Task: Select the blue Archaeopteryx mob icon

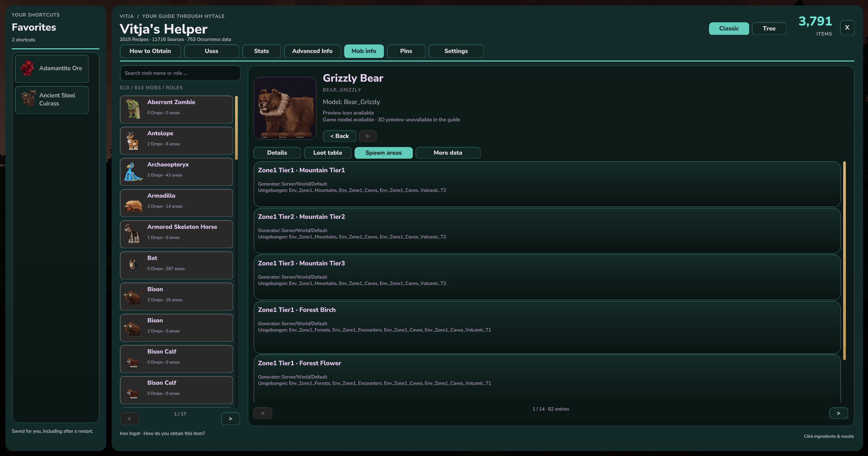Action: click(133, 172)
